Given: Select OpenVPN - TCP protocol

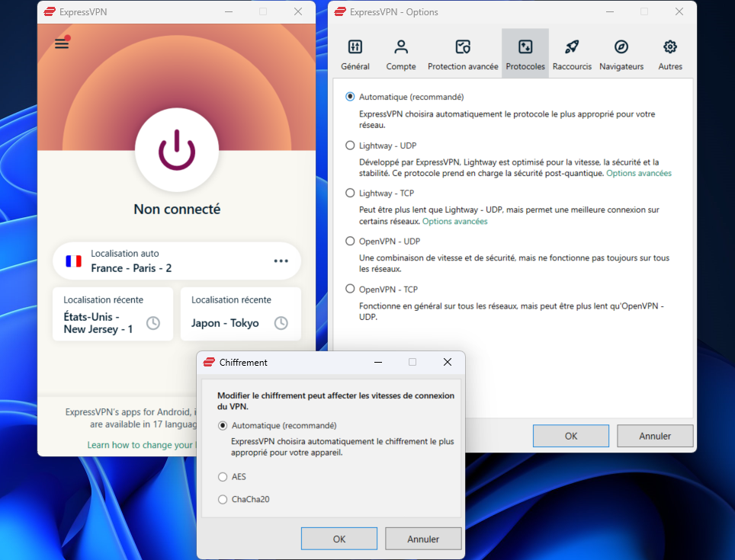Looking at the screenshot, I should click(350, 289).
